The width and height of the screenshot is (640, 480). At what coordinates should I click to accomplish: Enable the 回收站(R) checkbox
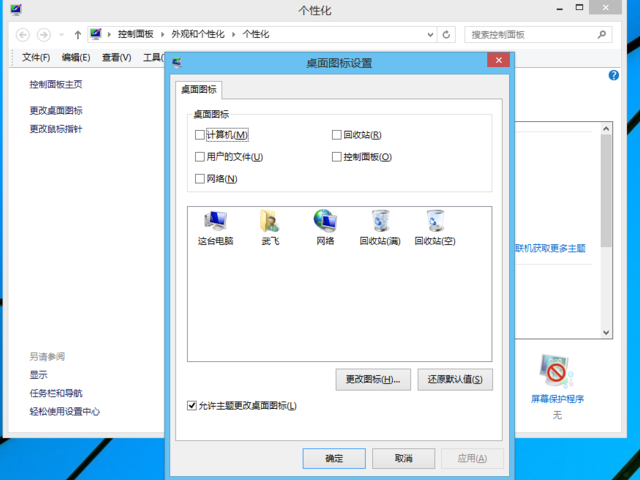coord(337,135)
